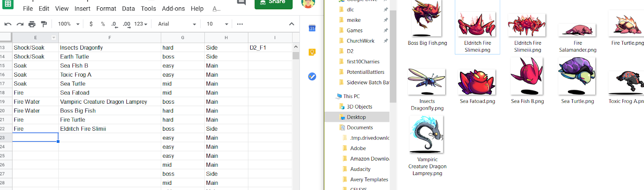The image size is (644, 190).
Task: Show more toolbar options (three dots)
Action: click(x=240, y=24)
